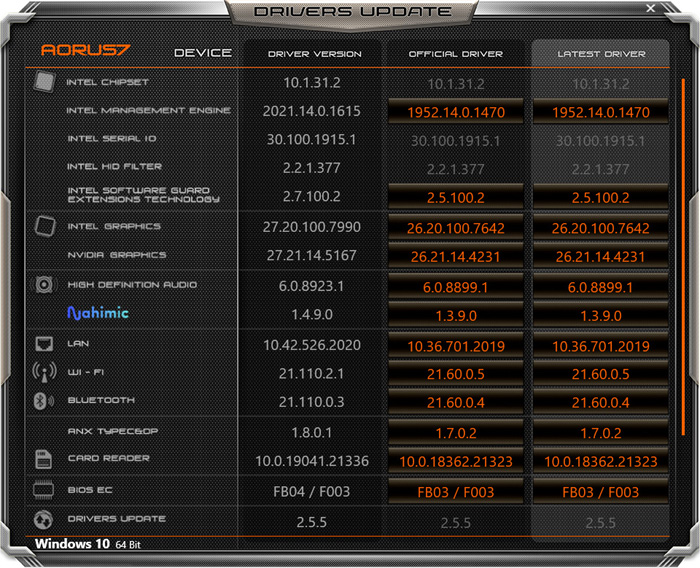This screenshot has height=568, width=700.
Task: Click the Intel Chipset device label
Action: [107, 82]
